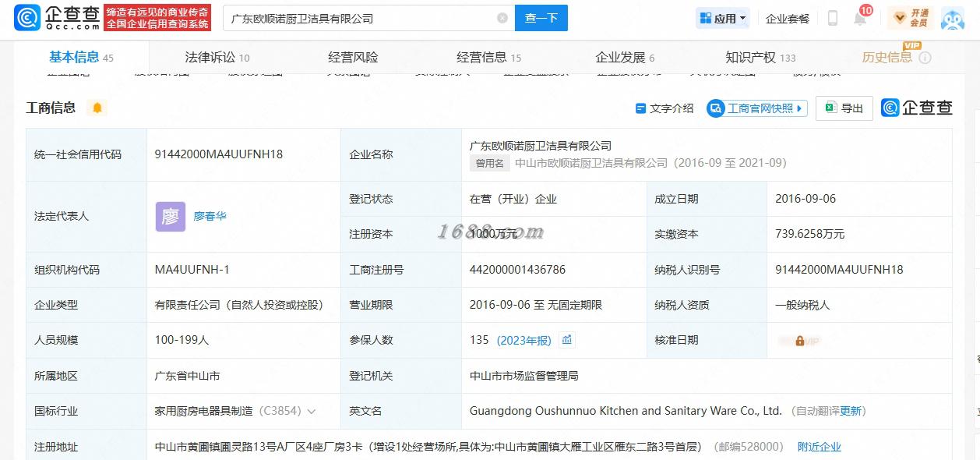Click the 成立日期 value 2016-09-06

(x=806, y=199)
